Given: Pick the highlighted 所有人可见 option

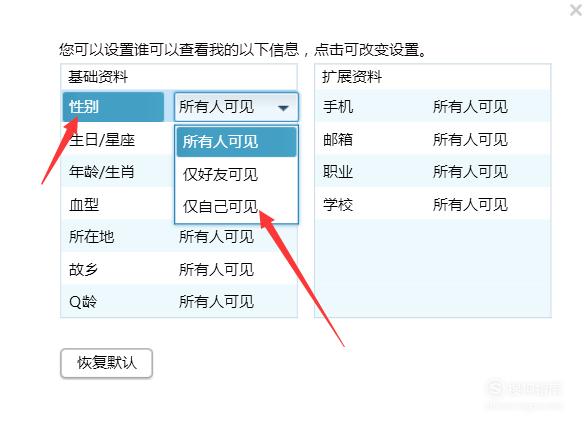Looking at the screenshot, I should pos(236,142).
